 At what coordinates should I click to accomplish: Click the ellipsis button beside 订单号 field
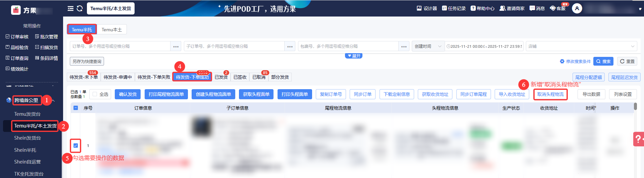click(x=176, y=46)
